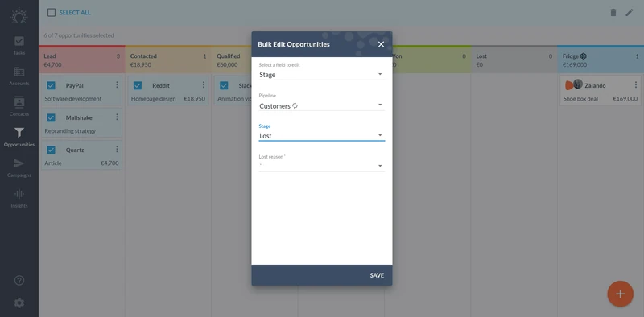Click the trash delete icon
The height and width of the screenshot is (317, 644).
[x=613, y=13]
